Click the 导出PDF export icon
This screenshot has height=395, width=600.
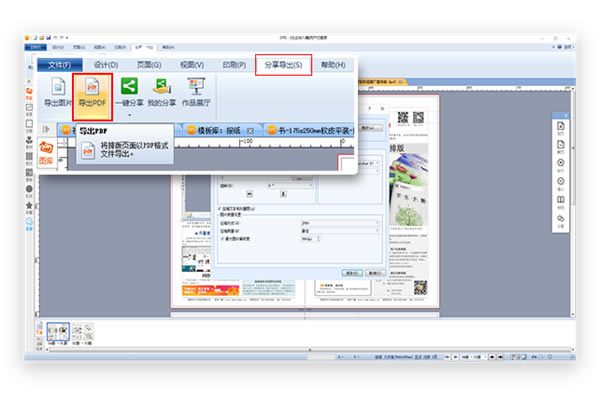92,93
